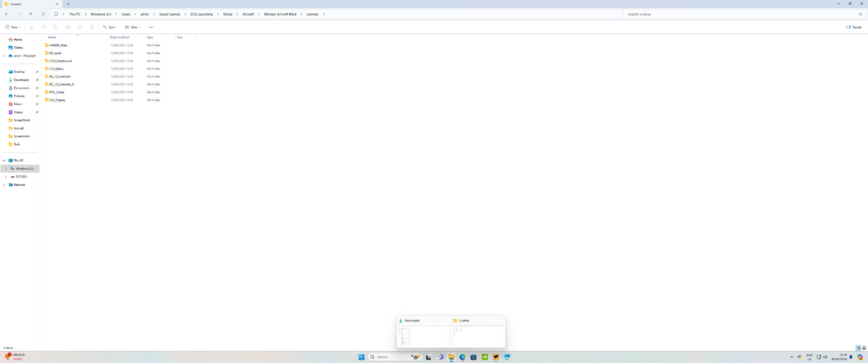Expand the OneDrive Personal tree node
Viewport: 868px width, 363px height.
coord(4,56)
